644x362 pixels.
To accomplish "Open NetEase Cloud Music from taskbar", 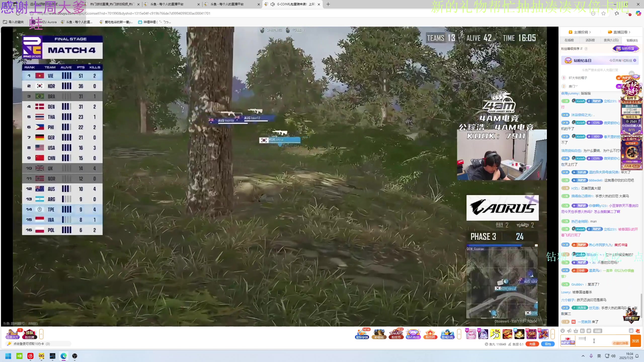I will pos(30,356).
